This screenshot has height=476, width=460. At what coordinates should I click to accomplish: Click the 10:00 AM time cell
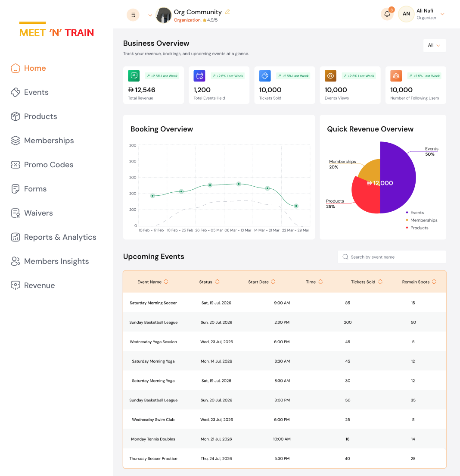click(282, 439)
